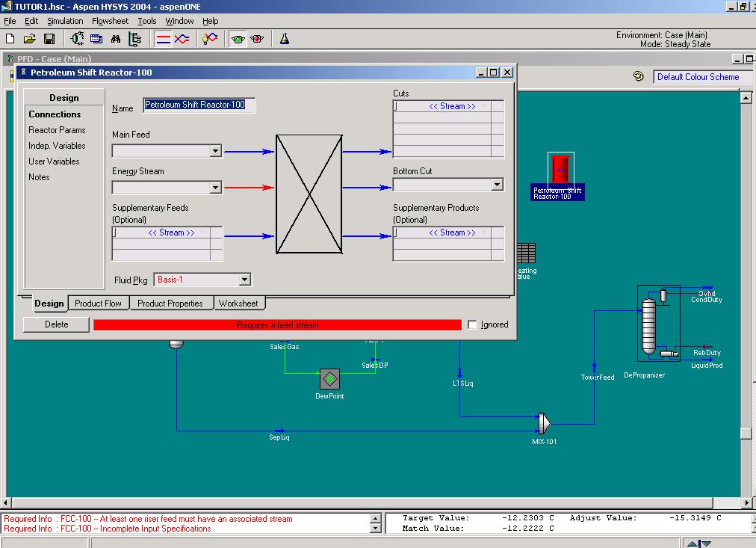Switch to the Product Properties tab

coord(170,304)
